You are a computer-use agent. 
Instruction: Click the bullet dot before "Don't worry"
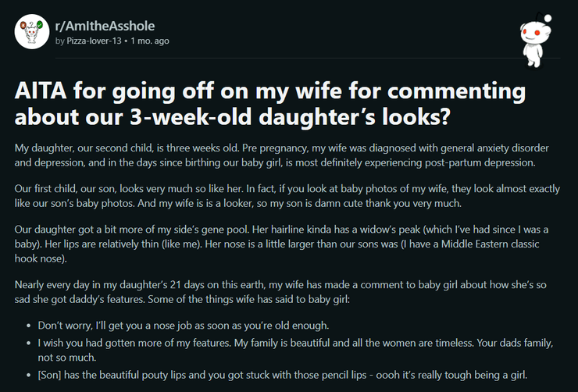tap(30, 324)
